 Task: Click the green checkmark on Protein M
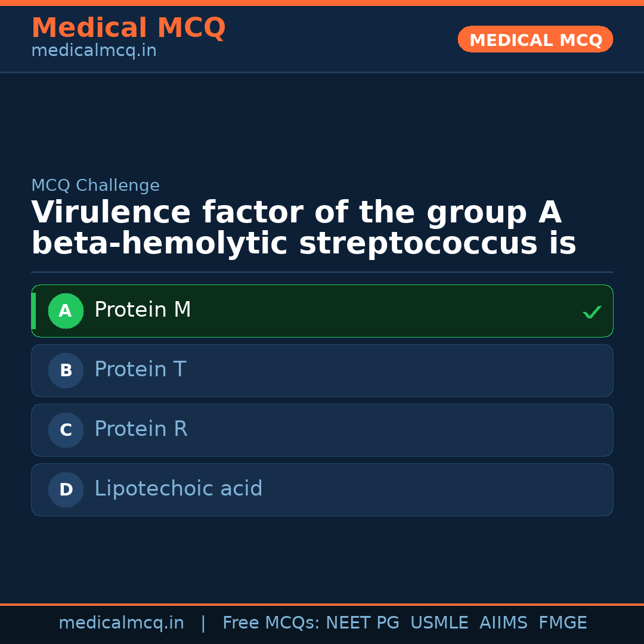[592, 312]
